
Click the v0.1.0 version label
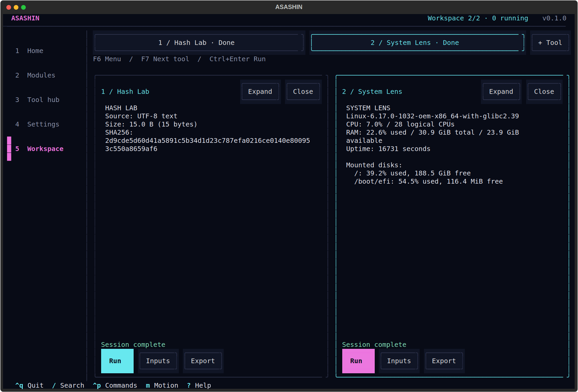[x=555, y=18]
